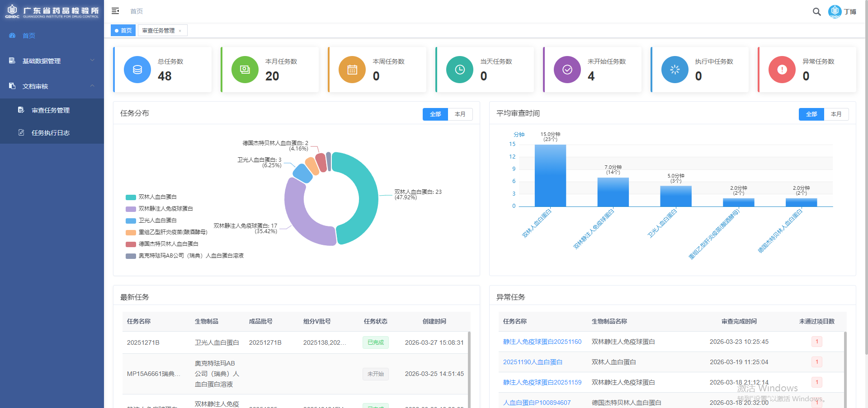Click the purple 未开始任务数 checkmark icon
The image size is (868, 408).
(567, 70)
